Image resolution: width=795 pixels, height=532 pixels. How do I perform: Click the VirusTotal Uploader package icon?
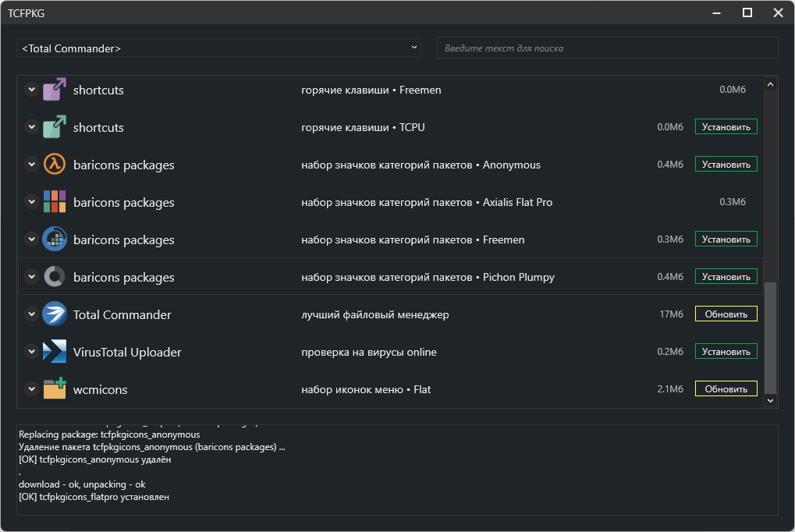pyautogui.click(x=55, y=352)
